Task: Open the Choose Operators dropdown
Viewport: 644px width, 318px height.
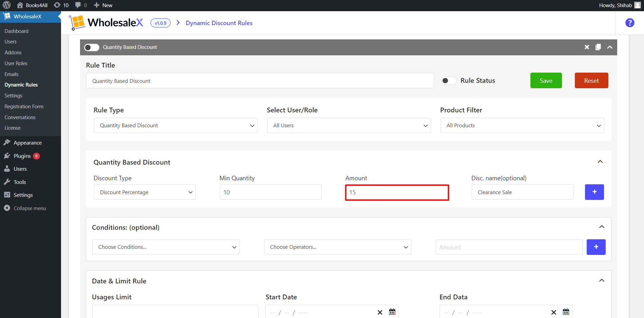Action: (337, 247)
